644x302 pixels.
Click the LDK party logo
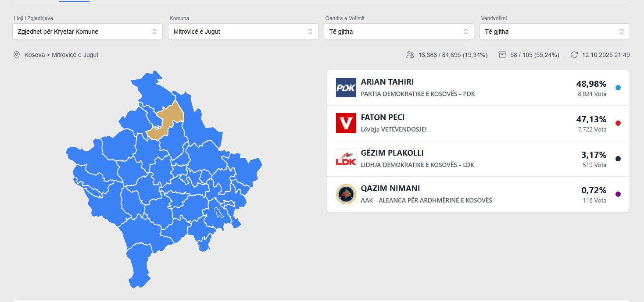(346, 159)
